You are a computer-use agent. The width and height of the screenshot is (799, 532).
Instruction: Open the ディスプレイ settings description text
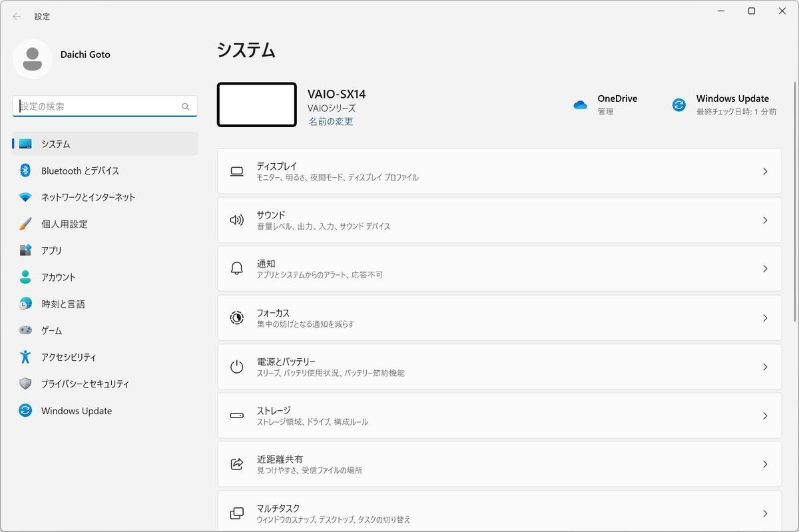pyautogui.click(x=338, y=178)
